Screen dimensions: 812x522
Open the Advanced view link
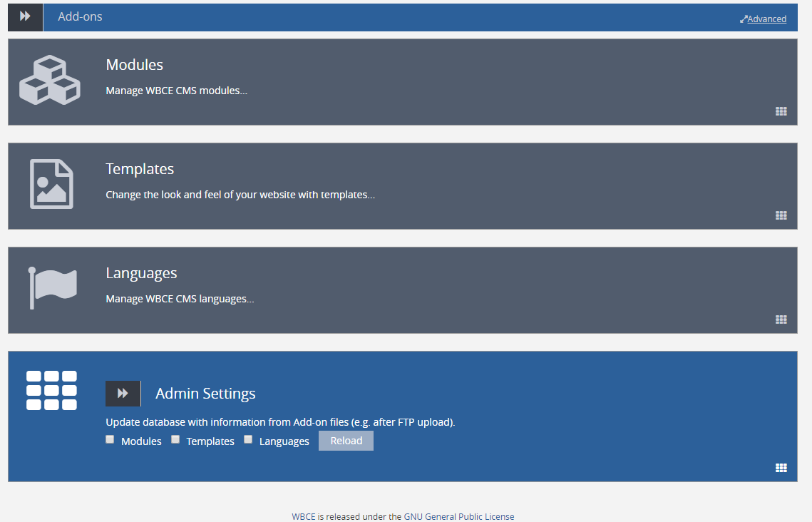(x=764, y=19)
